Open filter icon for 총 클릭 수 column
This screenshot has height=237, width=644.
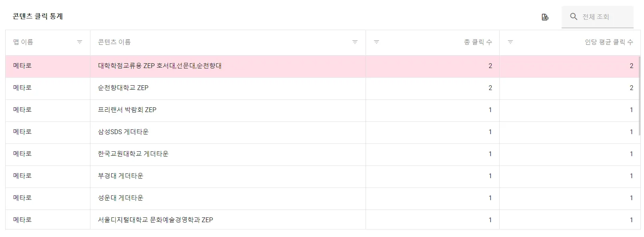click(x=376, y=42)
